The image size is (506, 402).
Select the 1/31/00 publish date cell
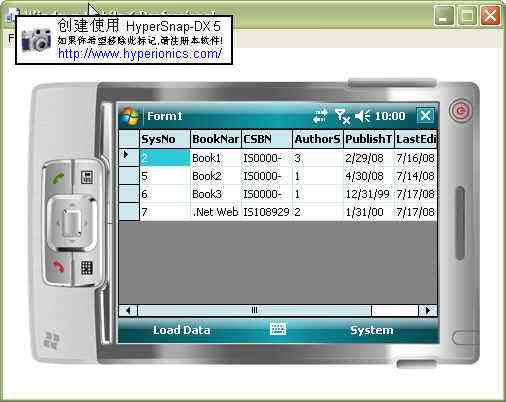369,212
